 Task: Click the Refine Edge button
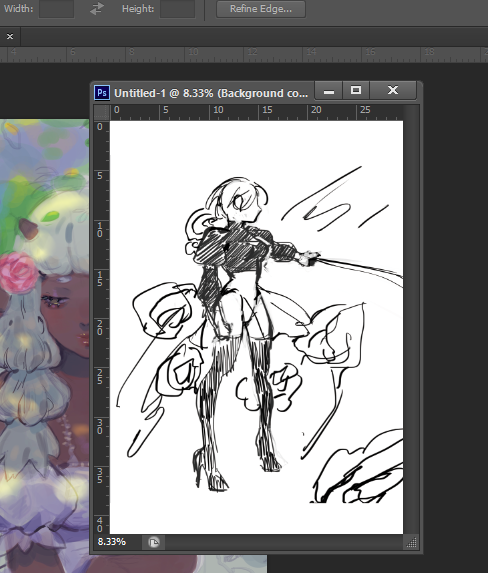tap(261, 9)
